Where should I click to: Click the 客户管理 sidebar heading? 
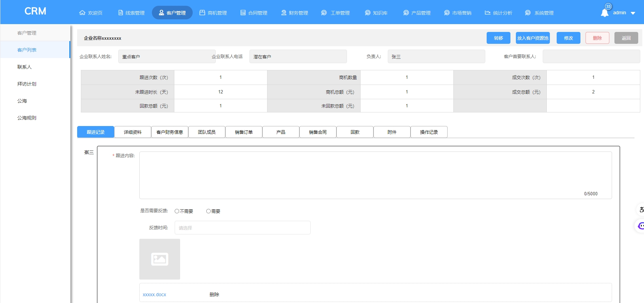click(x=27, y=33)
